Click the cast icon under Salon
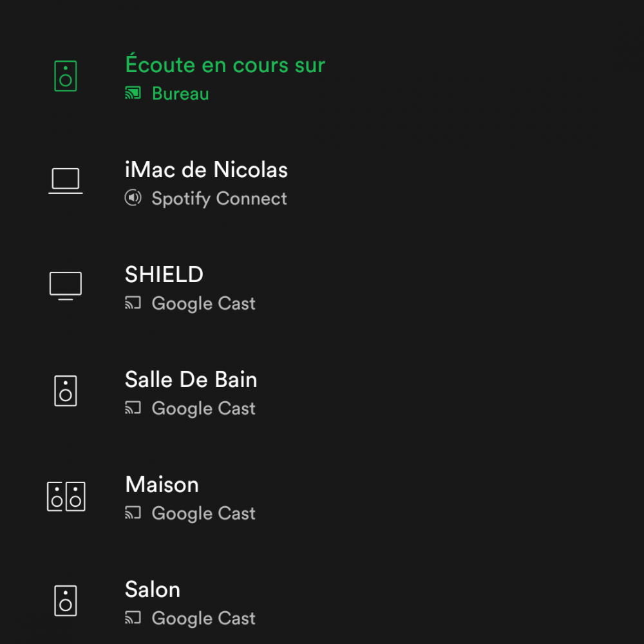The height and width of the screenshot is (644, 644). tap(133, 618)
